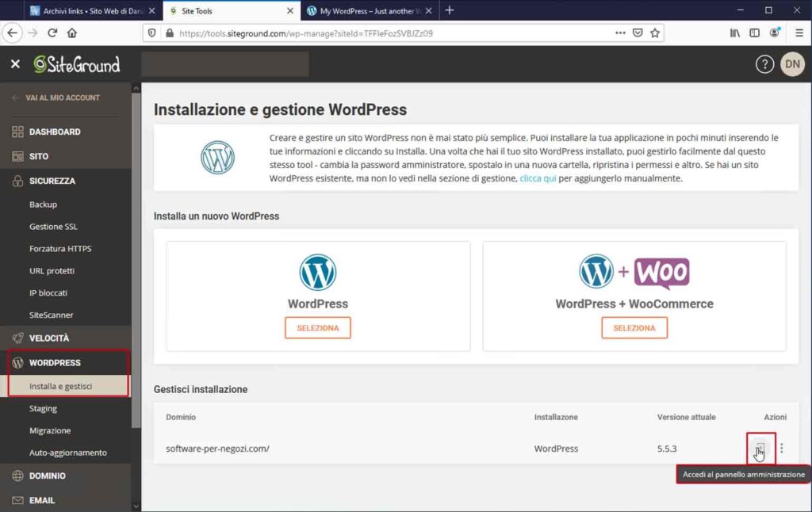Click the WordPress logo in the intro box
The height and width of the screenshot is (512, 812).
pos(217,158)
